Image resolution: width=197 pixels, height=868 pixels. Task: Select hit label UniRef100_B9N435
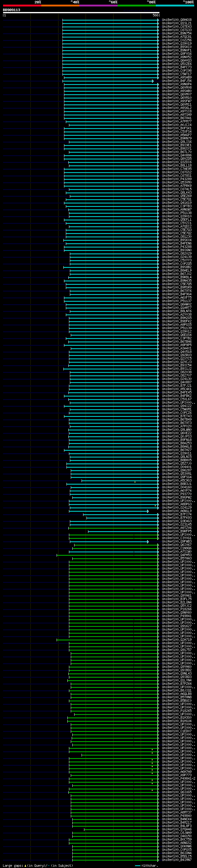pos(177,281)
